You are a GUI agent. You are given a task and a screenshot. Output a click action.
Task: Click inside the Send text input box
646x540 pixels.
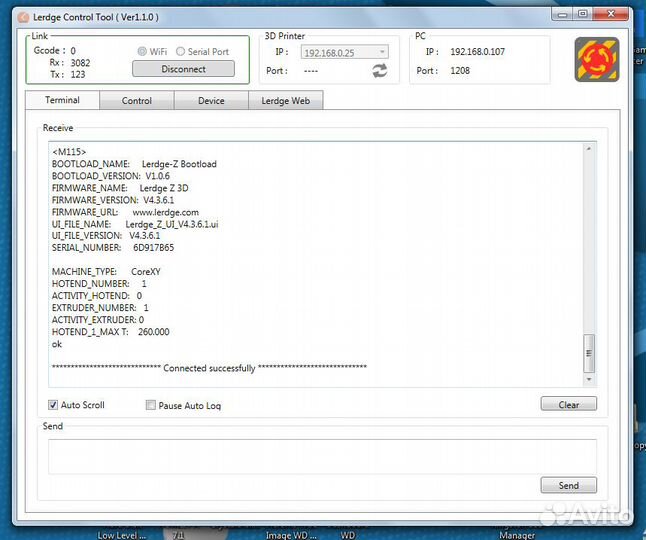[322, 455]
